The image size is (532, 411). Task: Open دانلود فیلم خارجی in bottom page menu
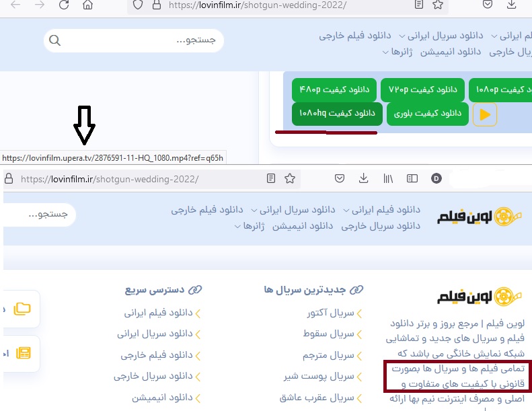pyautogui.click(x=207, y=210)
